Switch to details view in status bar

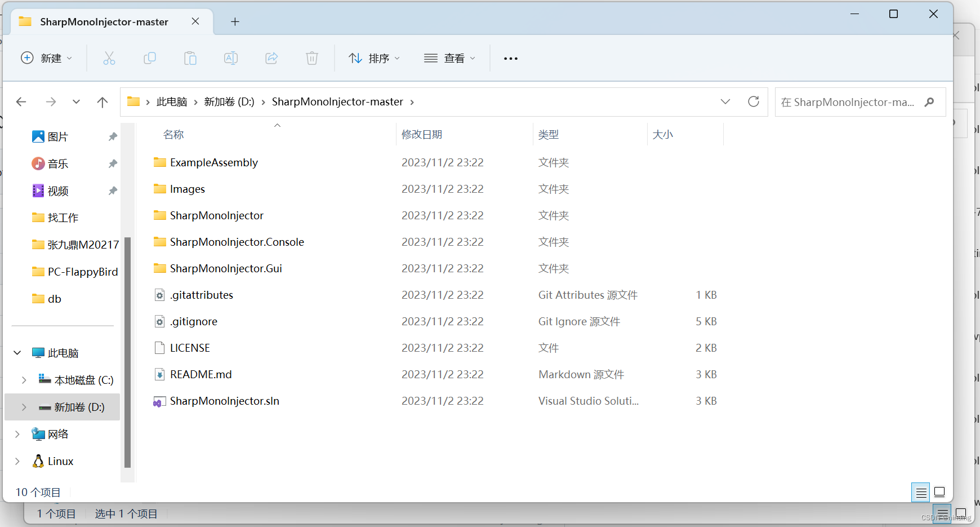(920, 492)
